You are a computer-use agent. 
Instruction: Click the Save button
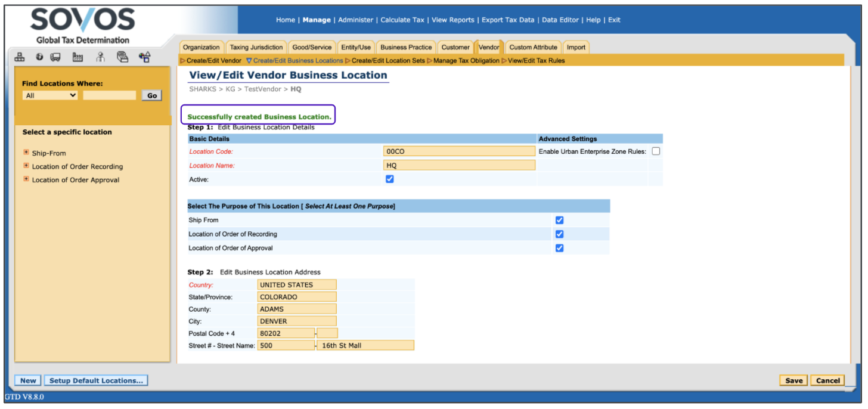point(793,380)
